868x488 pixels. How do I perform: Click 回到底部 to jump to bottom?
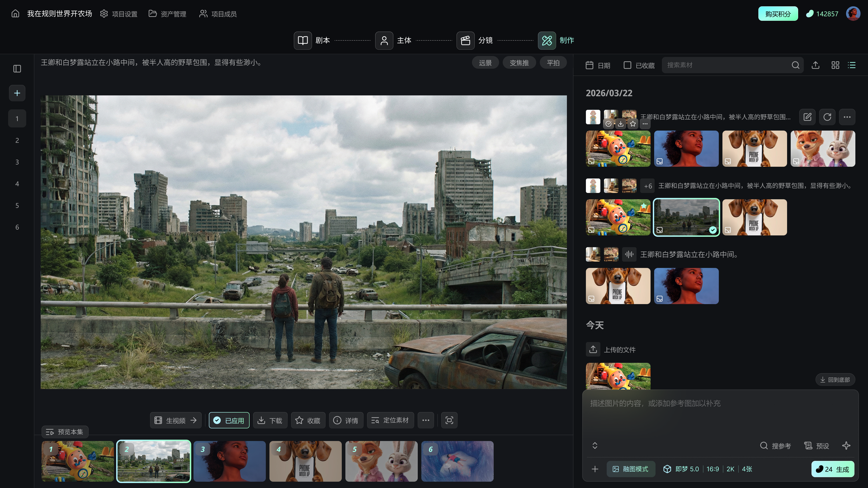[x=835, y=380]
